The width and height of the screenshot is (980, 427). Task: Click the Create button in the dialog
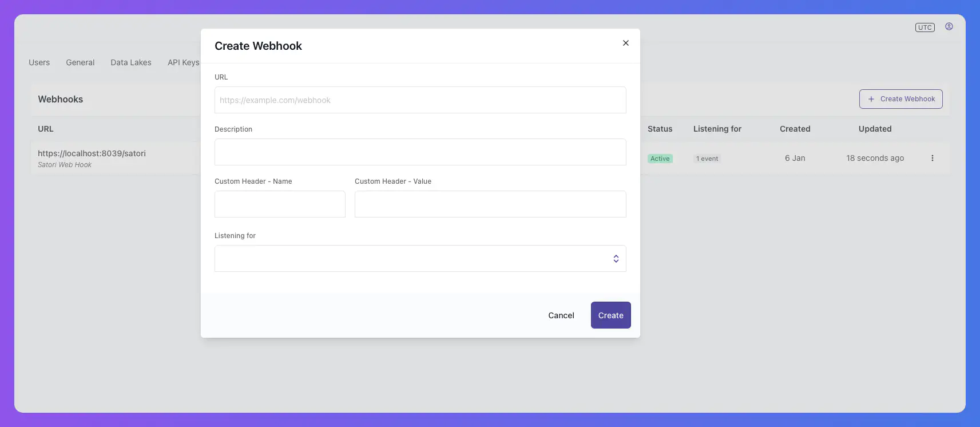(611, 315)
